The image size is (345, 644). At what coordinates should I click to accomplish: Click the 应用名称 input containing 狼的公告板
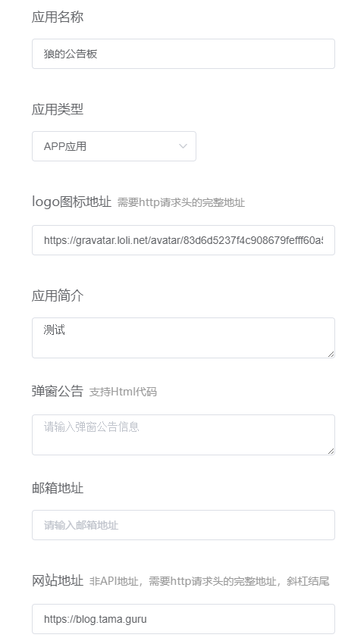tap(183, 54)
